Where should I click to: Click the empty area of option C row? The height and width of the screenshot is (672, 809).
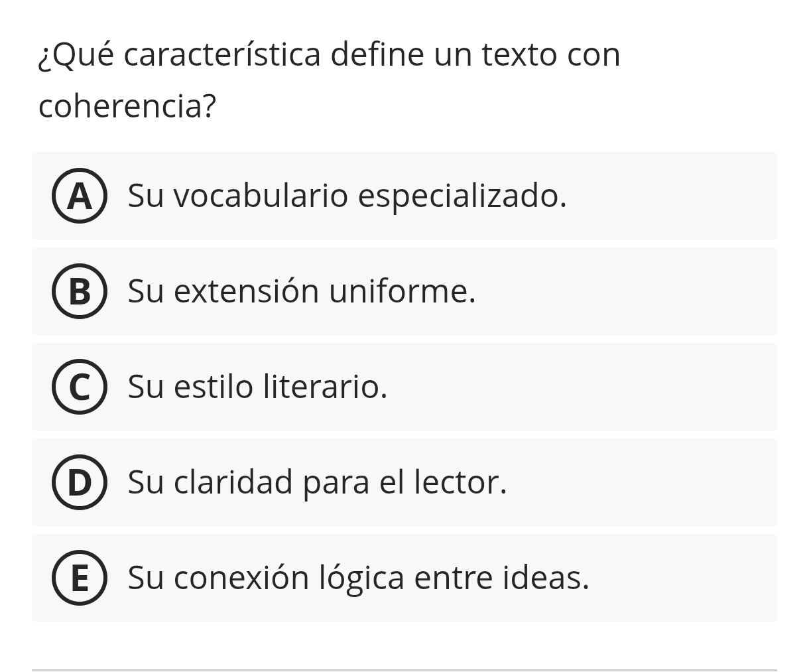click(584, 387)
